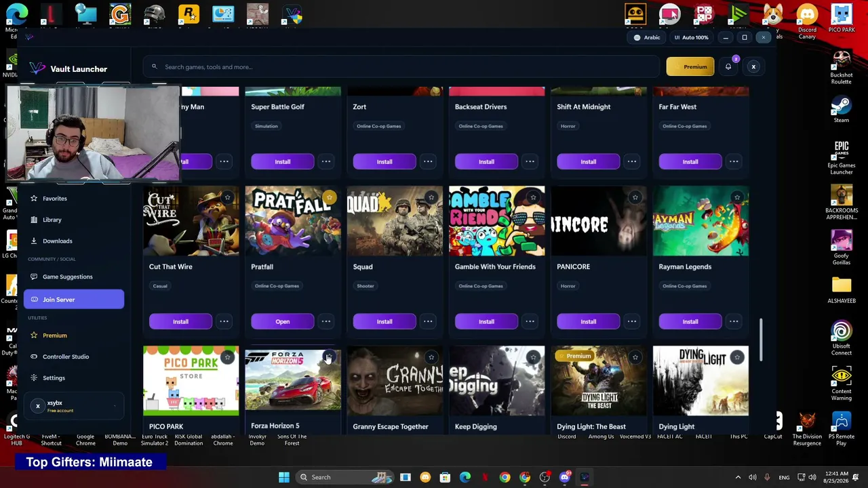Open Game Suggestions page
The width and height of the screenshot is (868, 488).
(74, 277)
